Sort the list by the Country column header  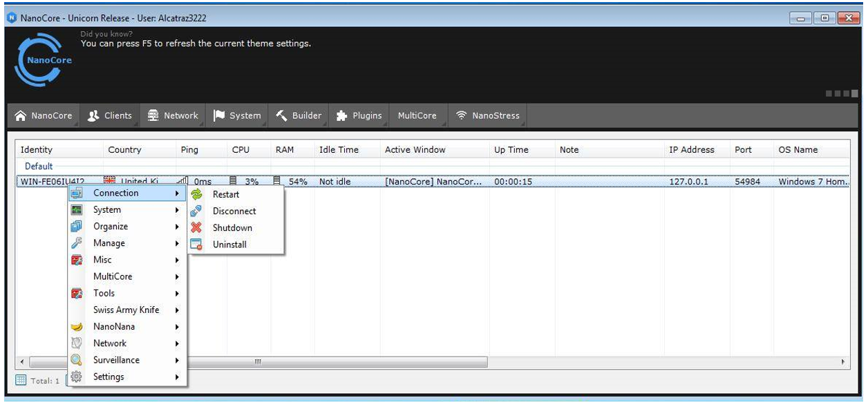click(x=124, y=149)
